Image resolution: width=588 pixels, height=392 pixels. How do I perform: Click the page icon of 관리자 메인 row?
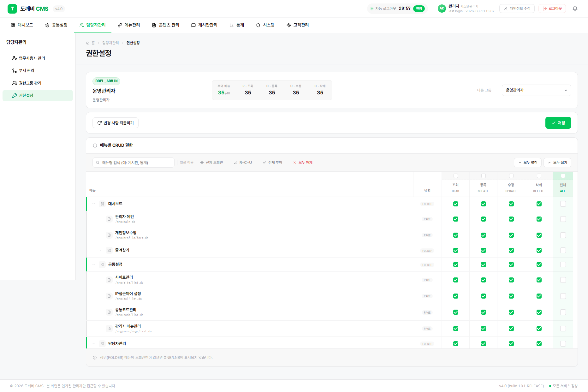click(x=109, y=219)
